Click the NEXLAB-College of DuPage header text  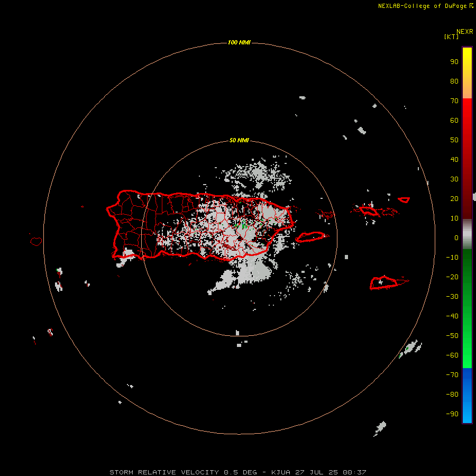422,6
